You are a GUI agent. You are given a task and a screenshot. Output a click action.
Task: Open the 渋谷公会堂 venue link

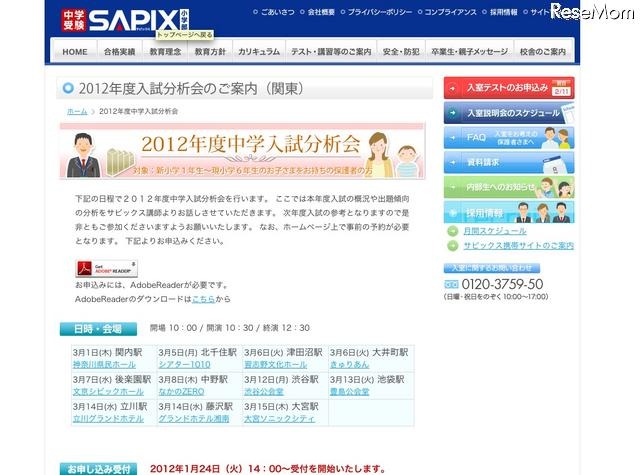coord(293,391)
